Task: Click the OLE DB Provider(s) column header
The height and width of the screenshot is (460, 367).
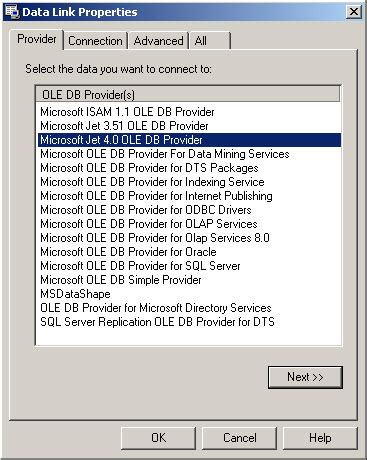Action: [x=188, y=95]
